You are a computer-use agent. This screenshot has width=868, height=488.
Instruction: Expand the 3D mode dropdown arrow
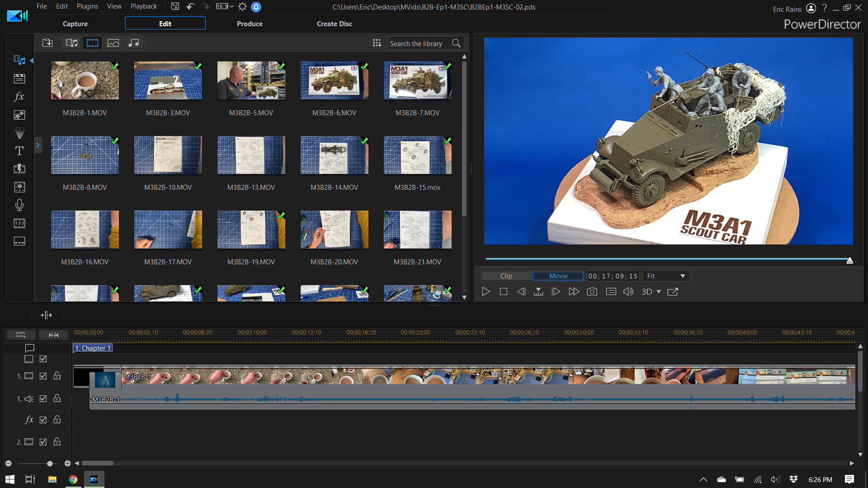659,292
